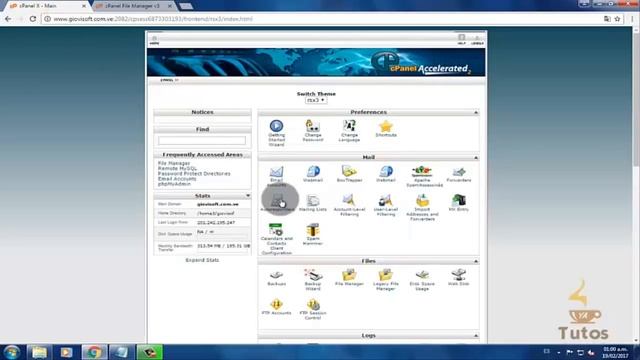Collapse the Stats panel arrow
Screen dimensions: 640x360
click(x=247, y=196)
